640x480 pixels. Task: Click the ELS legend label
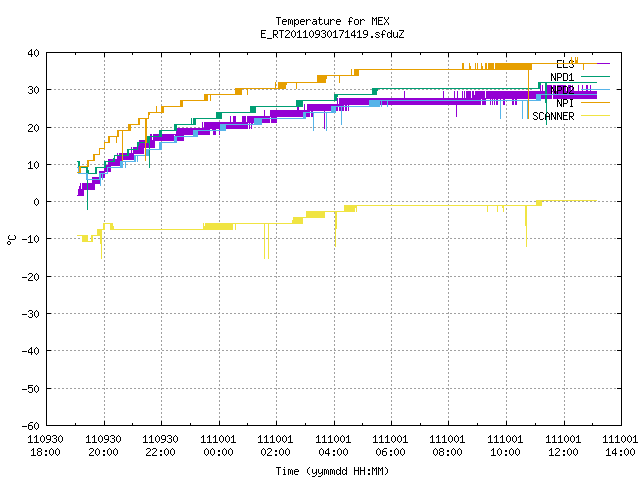565,64
